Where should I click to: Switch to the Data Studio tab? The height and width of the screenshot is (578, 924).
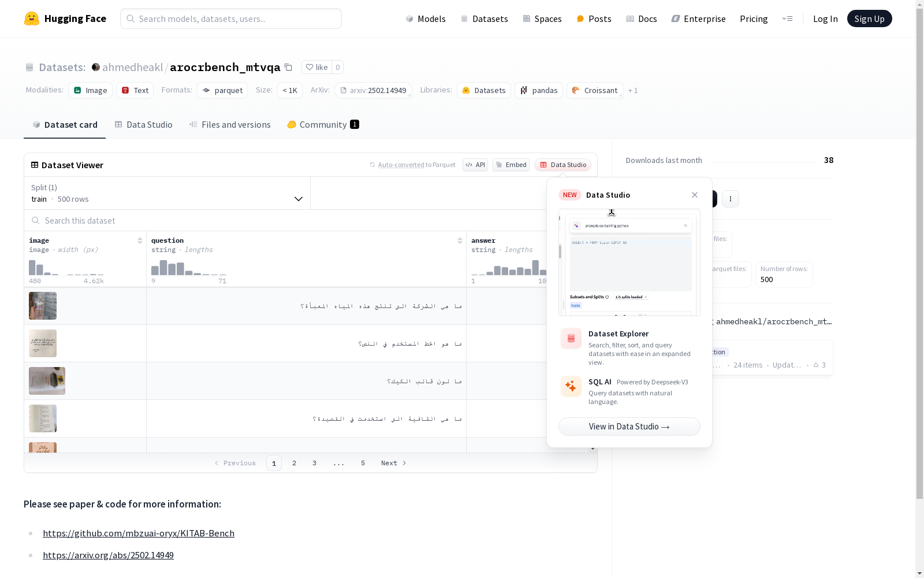tap(143, 125)
